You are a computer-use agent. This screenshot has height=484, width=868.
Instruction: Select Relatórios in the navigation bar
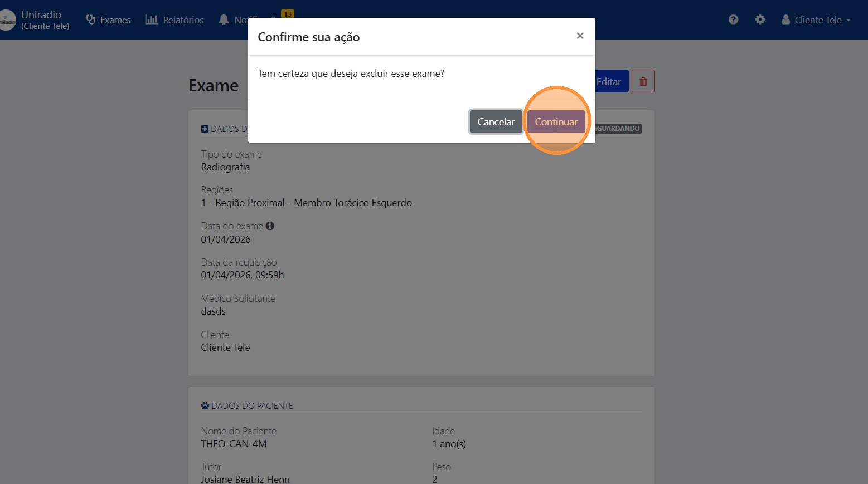(182, 19)
